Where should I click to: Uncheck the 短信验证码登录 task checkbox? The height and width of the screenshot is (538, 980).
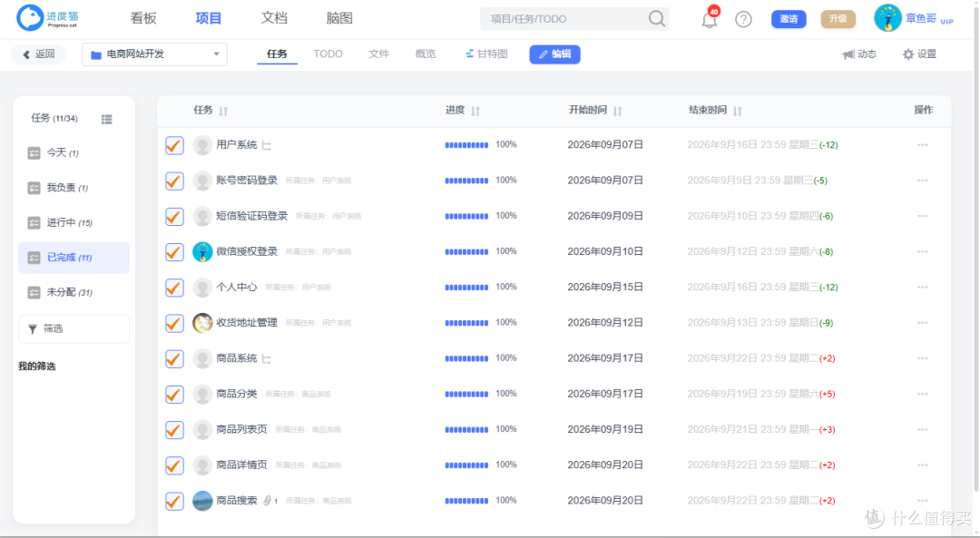(174, 217)
